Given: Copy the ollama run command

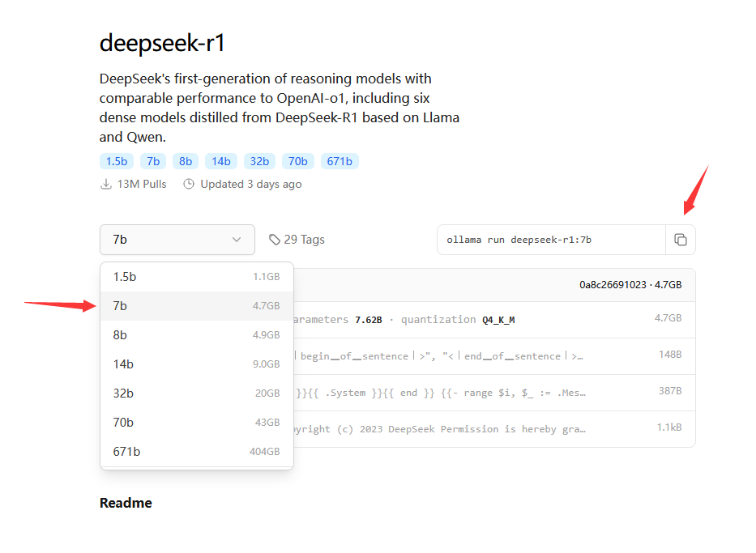Looking at the screenshot, I should 680,240.
